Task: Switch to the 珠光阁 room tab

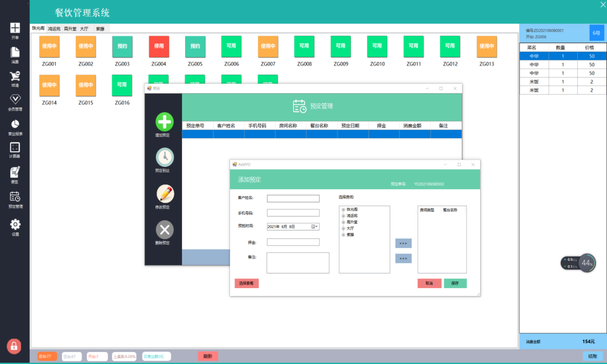Action: pyautogui.click(x=38, y=29)
